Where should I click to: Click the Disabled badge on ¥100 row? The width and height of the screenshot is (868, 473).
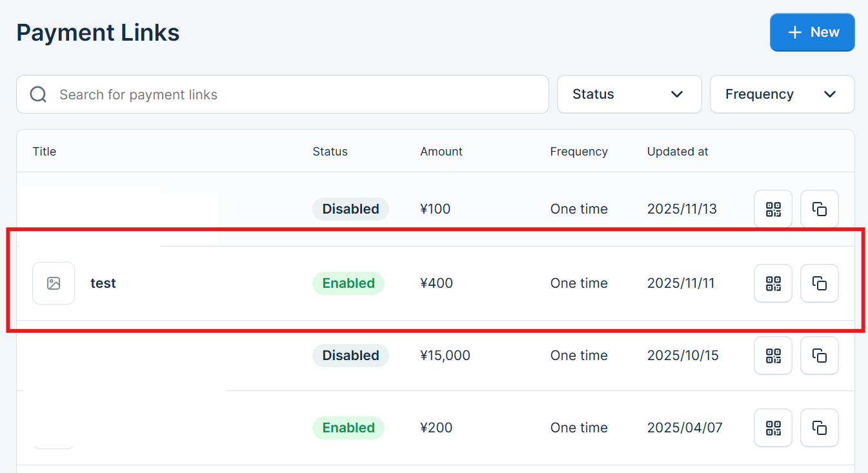click(x=350, y=209)
